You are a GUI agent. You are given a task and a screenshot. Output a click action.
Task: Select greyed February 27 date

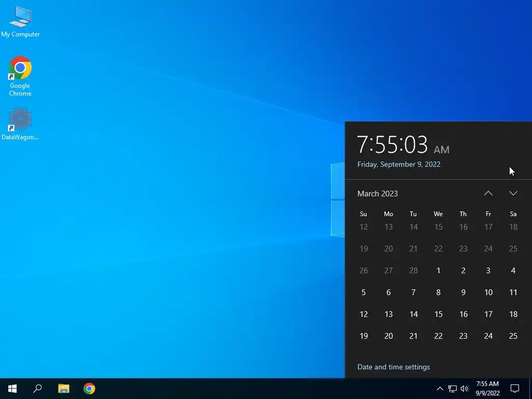coord(389,270)
